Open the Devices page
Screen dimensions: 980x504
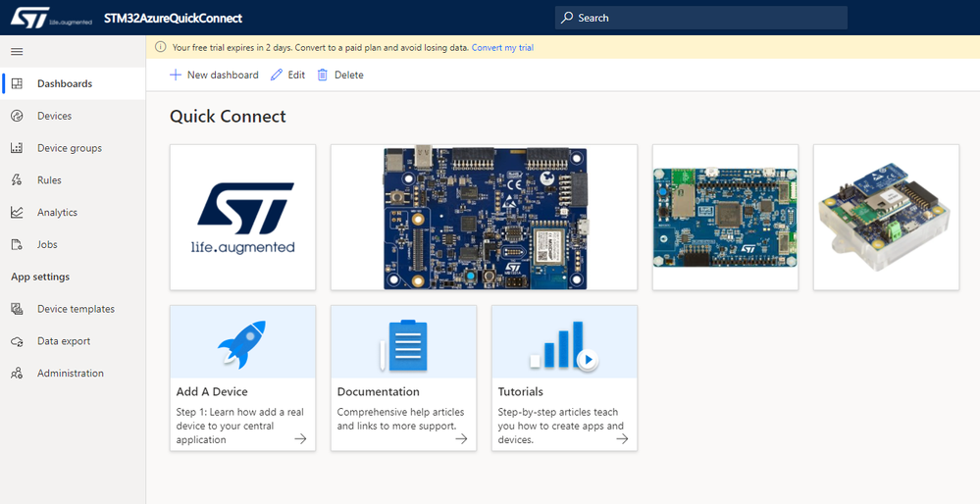(74, 116)
